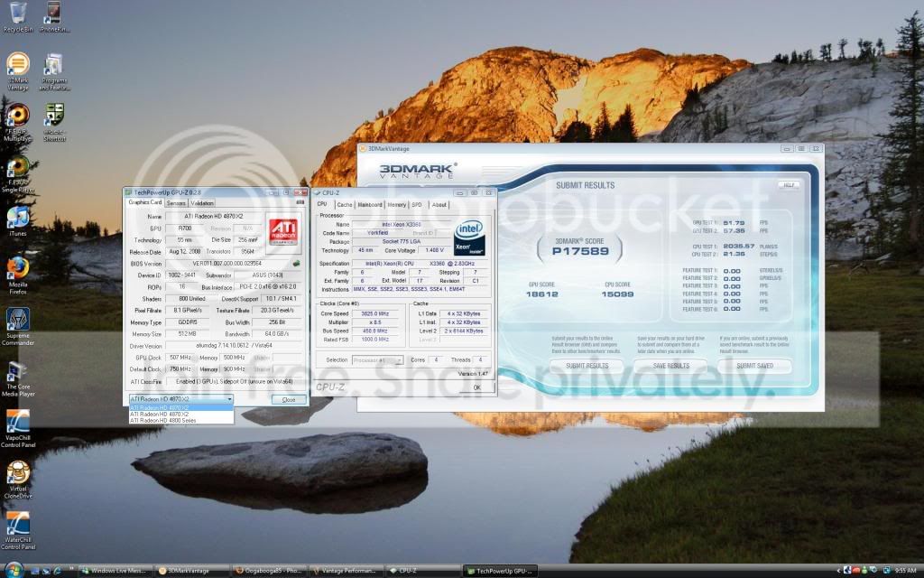Switch to 3DMarkVantage taskbar button
Viewport: 924px width, 578px height.
[x=192, y=571]
